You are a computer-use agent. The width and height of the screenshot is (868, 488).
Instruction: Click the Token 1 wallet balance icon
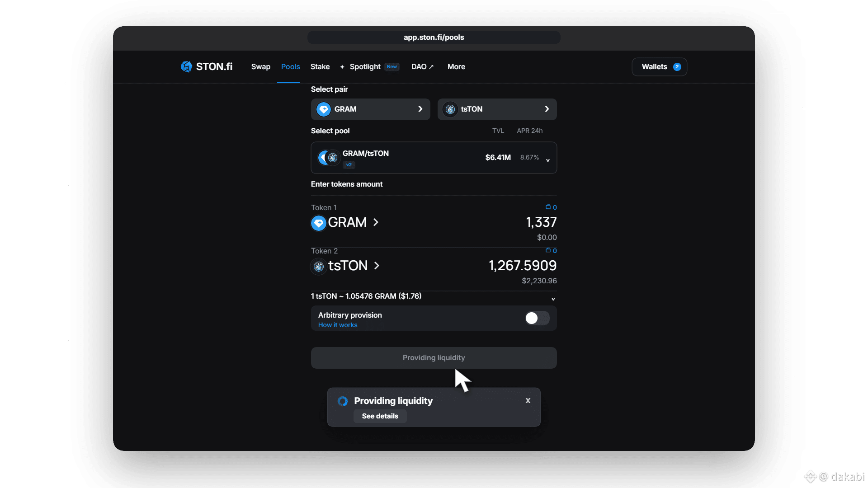pos(548,207)
